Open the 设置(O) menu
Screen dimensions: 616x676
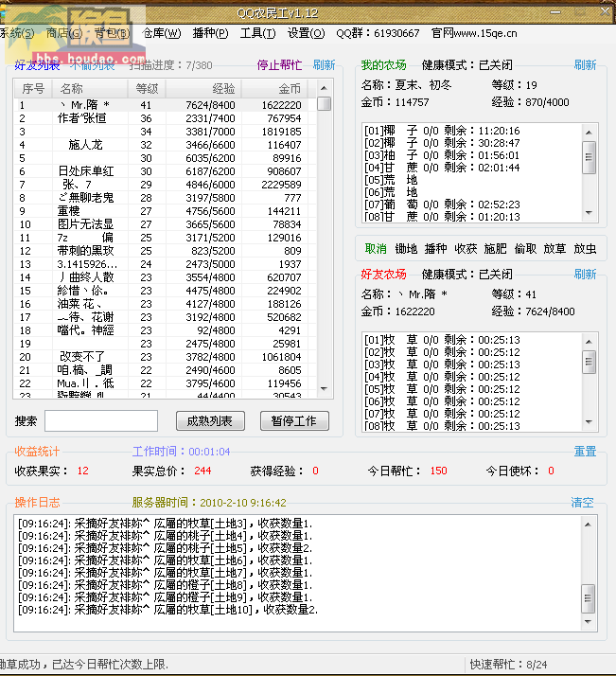[x=306, y=33]
